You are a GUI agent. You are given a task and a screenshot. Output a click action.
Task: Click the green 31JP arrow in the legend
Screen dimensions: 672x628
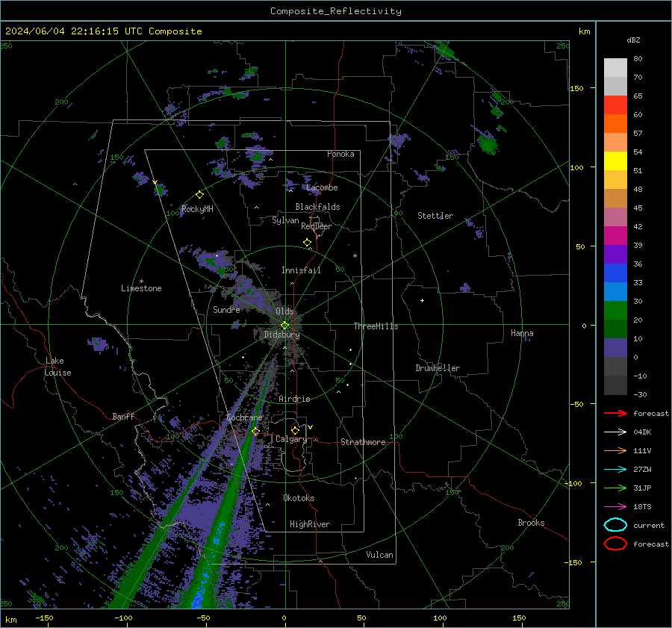pos(615,488)
